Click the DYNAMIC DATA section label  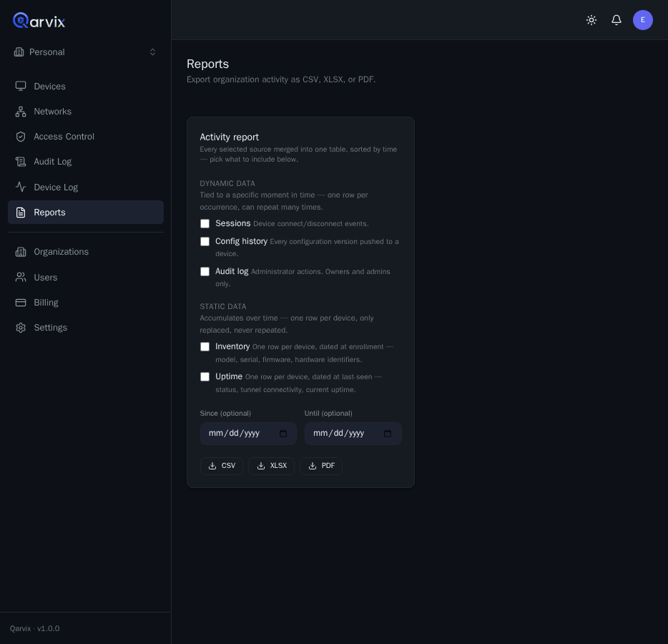(227, 183)
